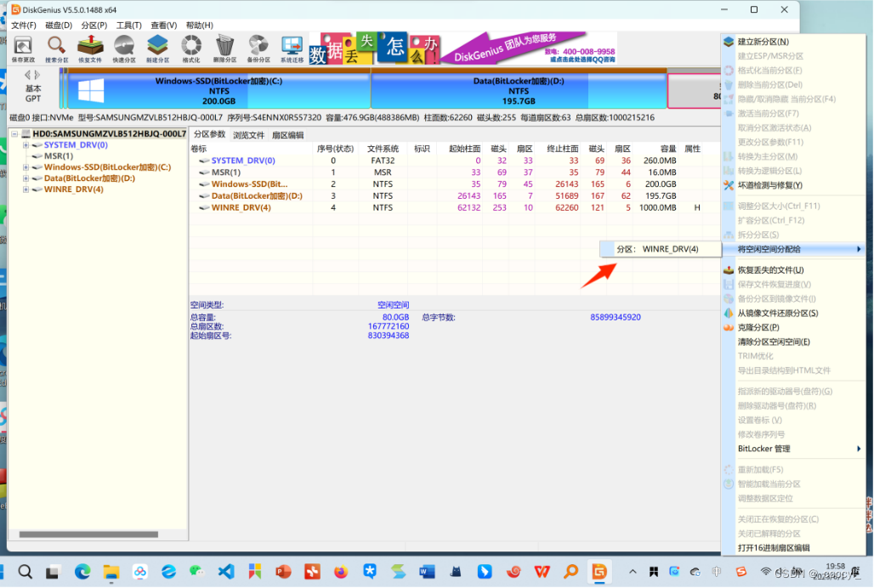Click the 删除分区 trash can icon
Screen dimensions: 874x588
(x=224, y=49)
